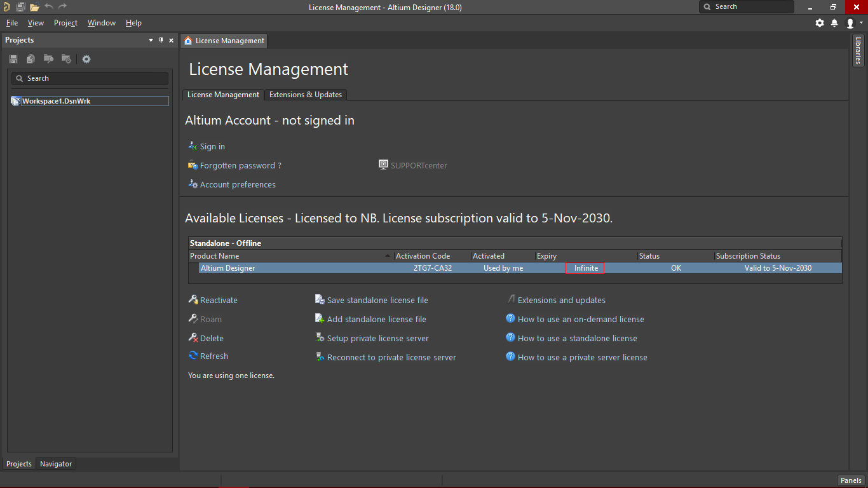This screenshot has width=868, height=488.
Task: Switch to the Navigator bottom tab
Action: pos(56,464)
